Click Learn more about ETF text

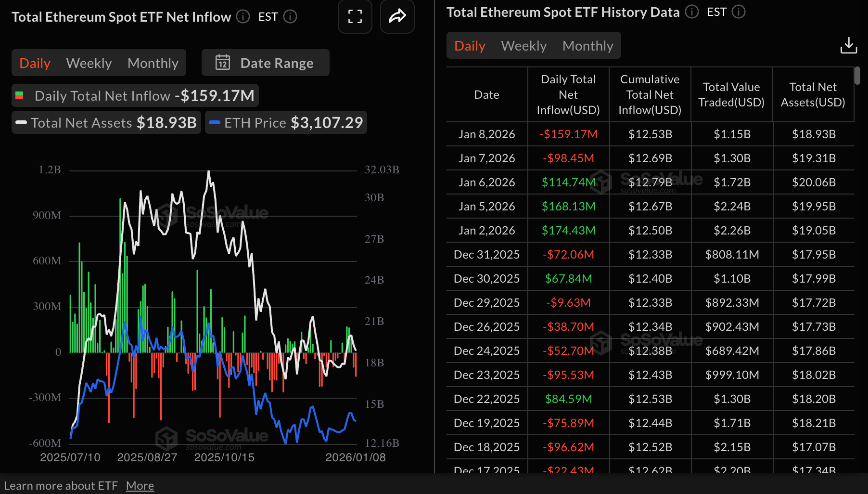[x=62, y=485]
